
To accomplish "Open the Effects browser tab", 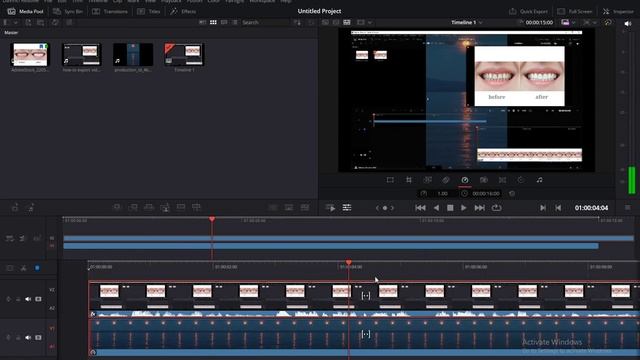I will (183, 11).
